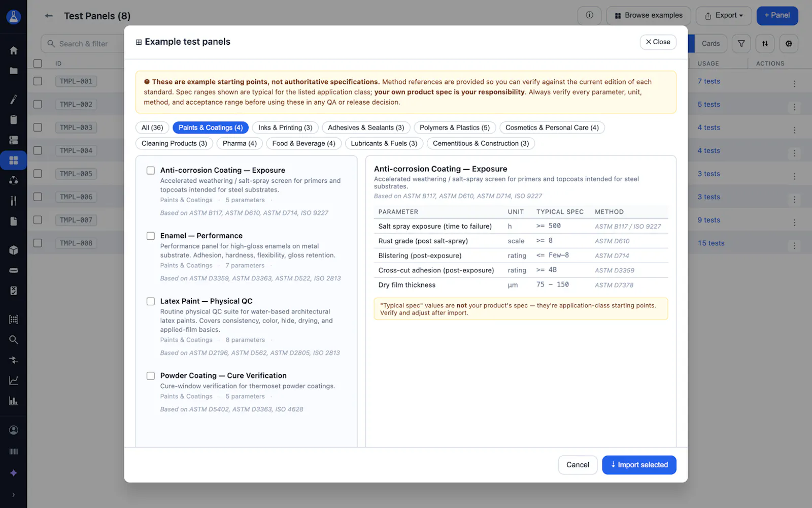Close the Example test panels dialog

[x=658, y=42]
